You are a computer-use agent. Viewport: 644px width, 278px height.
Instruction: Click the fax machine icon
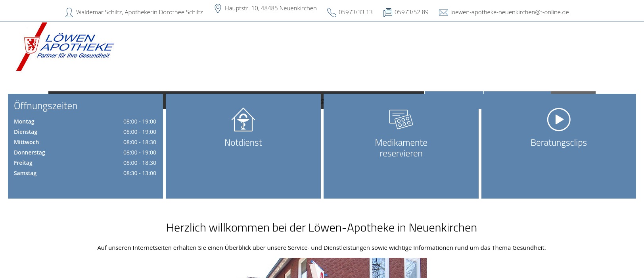tap(387, 13)
